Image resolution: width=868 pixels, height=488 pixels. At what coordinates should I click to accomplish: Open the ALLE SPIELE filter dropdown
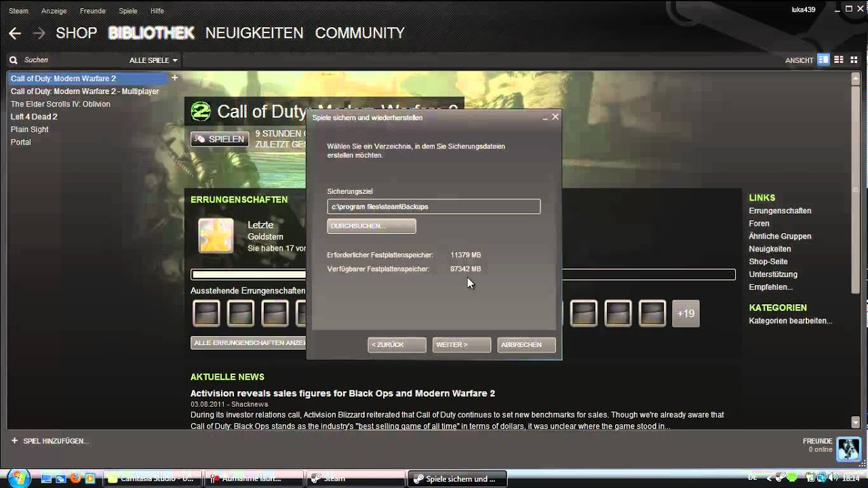[x=153, y=60]
